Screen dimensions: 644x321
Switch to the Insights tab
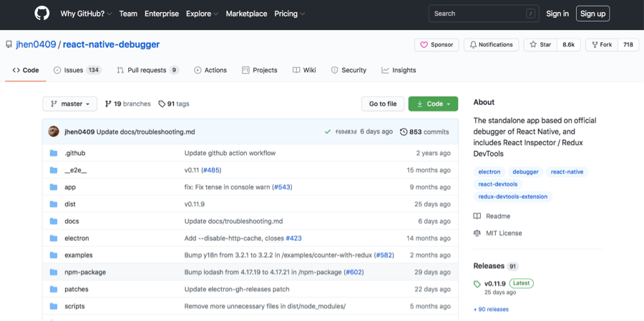click(x=399, y=70)
